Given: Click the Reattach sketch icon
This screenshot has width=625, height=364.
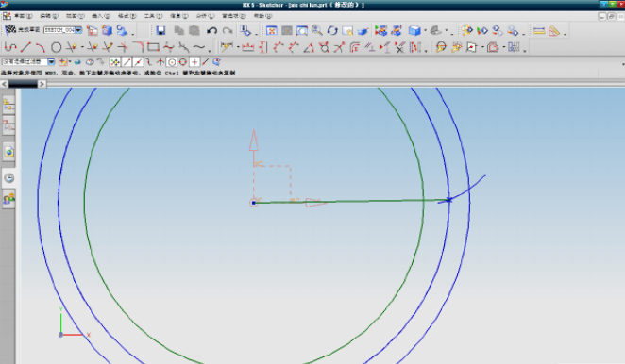Looking at the screenshot, I should (122, 30).
